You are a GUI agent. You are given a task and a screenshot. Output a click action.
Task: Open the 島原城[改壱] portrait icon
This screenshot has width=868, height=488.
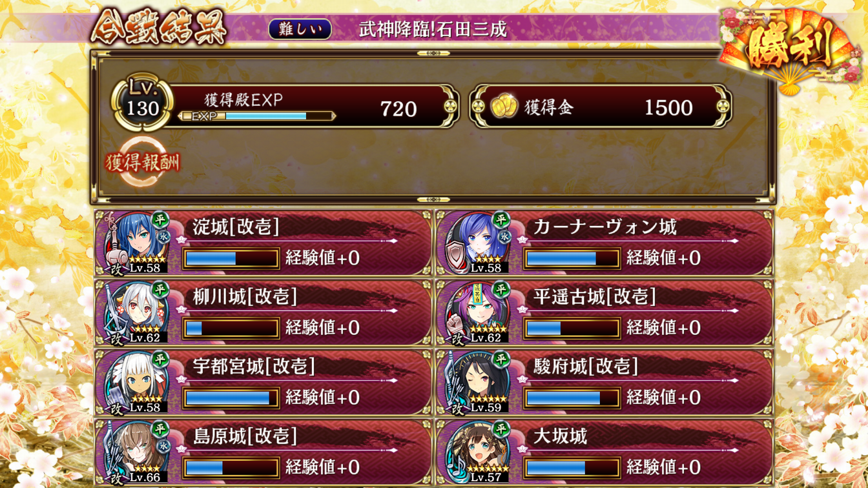pos(136,452)
